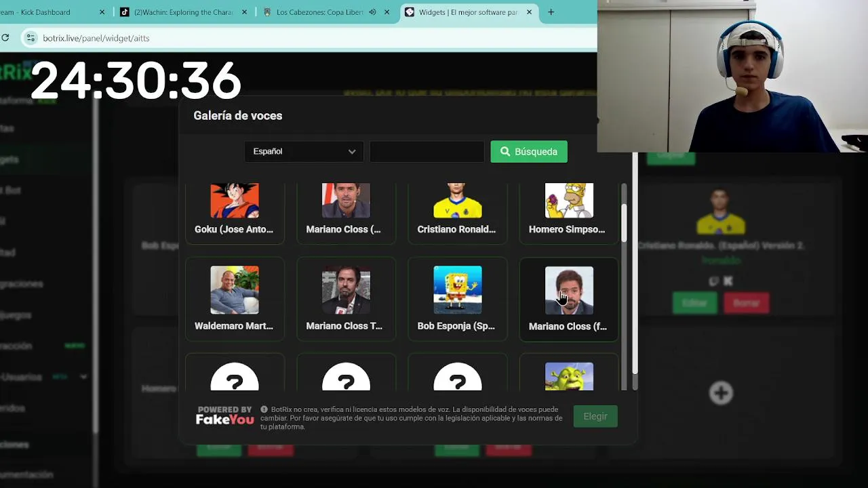
Task: Click the Goku character image
Action: pyautogui.click(x=235, y=200)
